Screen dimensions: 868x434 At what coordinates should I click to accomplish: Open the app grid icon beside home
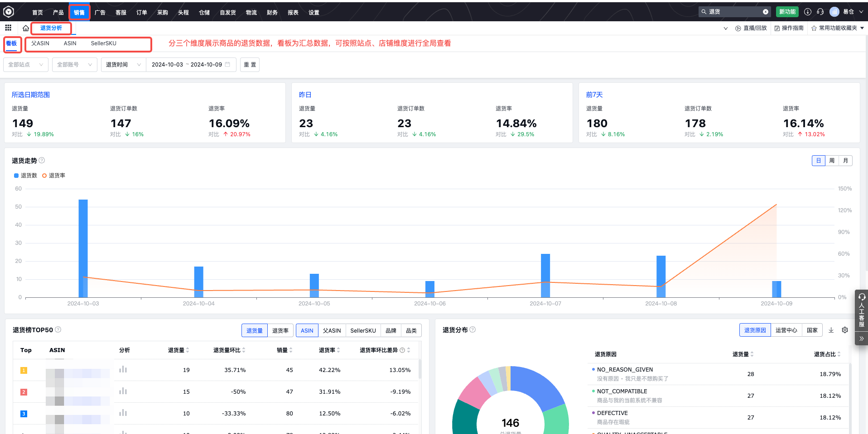coord(8,28)
